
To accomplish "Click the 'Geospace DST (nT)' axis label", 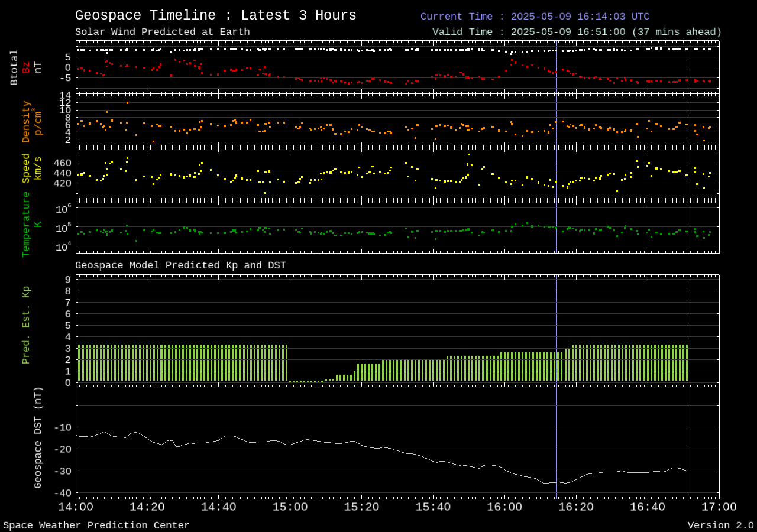I will click(x=38, y=437).
